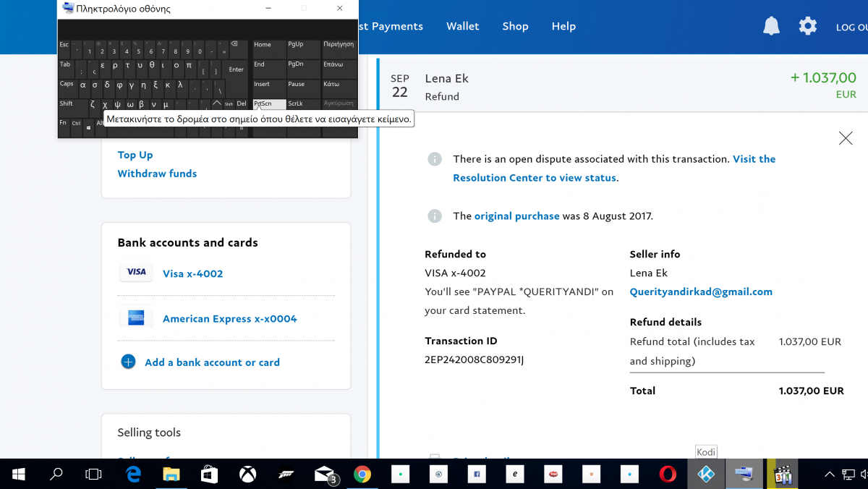868x489 pixels.
Task: Open the Help tab in PayPal
Action: (563, 26)
